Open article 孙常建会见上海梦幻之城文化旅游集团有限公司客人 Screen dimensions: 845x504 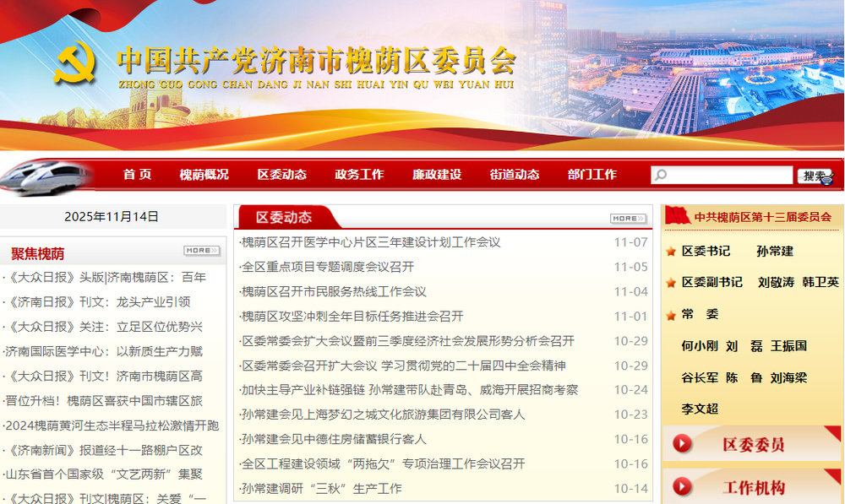(383, 415)
